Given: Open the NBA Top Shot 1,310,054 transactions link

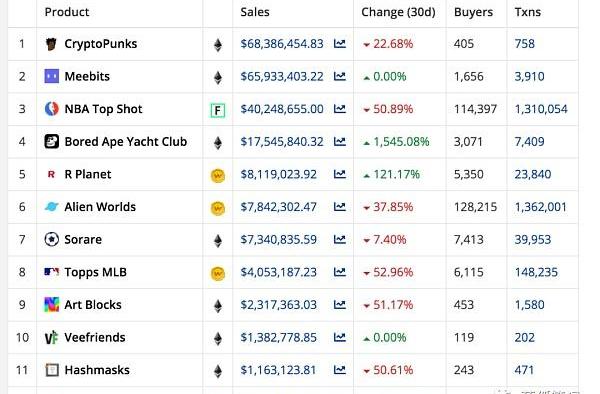Looking at the screenshot, I should pos(541,109).
